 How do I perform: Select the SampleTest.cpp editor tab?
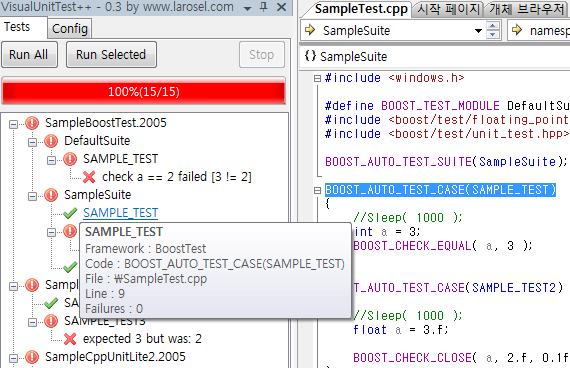tap(361, 9)
